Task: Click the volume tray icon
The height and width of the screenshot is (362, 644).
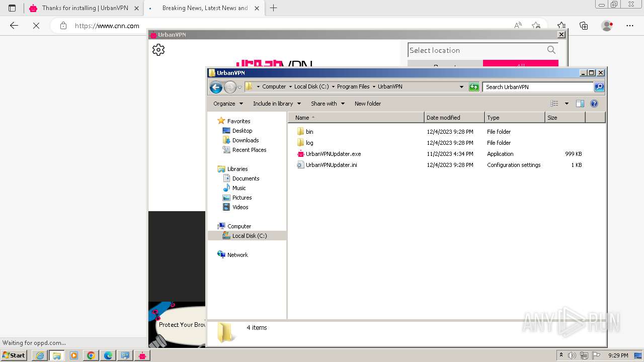Action: pos(572,355)
